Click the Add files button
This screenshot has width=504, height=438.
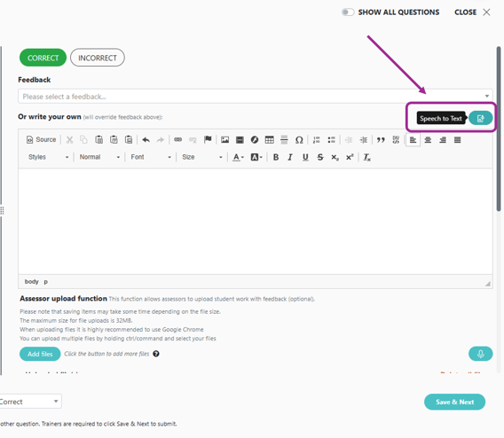pyautogui.click(x=40, y=354)
